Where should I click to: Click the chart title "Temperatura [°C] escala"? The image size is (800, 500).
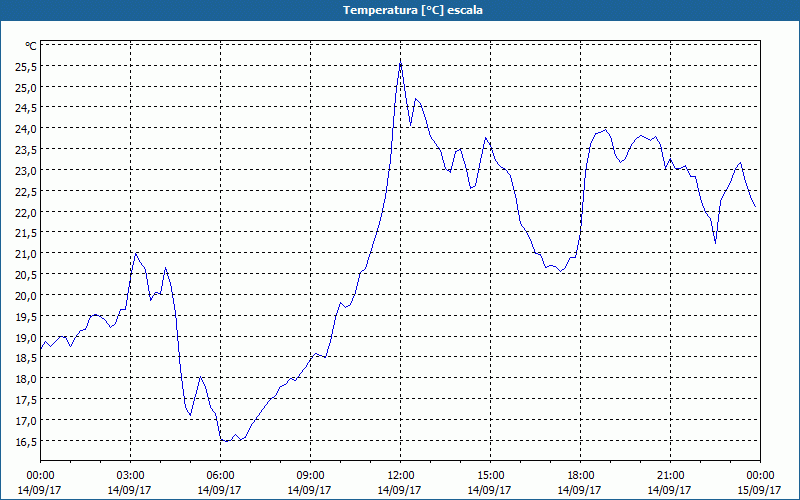pos(413,10)
